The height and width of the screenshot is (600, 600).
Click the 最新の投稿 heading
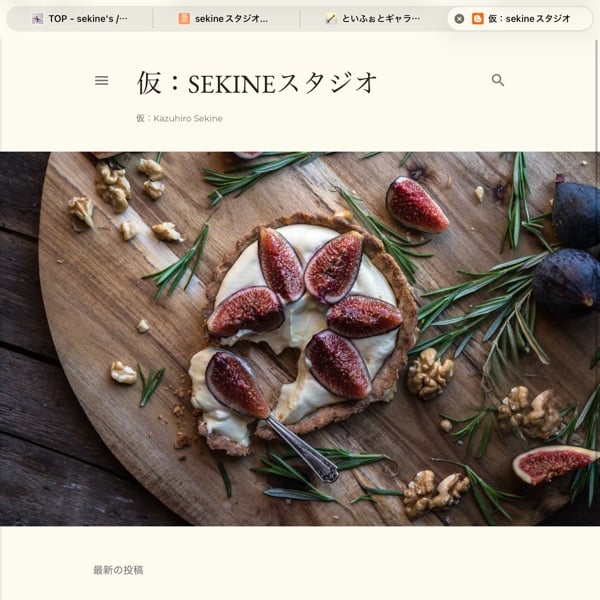pyautogui.click(x=118, y=570)
